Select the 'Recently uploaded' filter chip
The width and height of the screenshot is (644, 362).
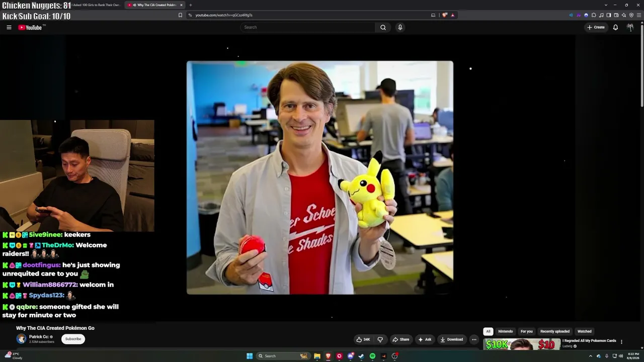click(555, 331)
